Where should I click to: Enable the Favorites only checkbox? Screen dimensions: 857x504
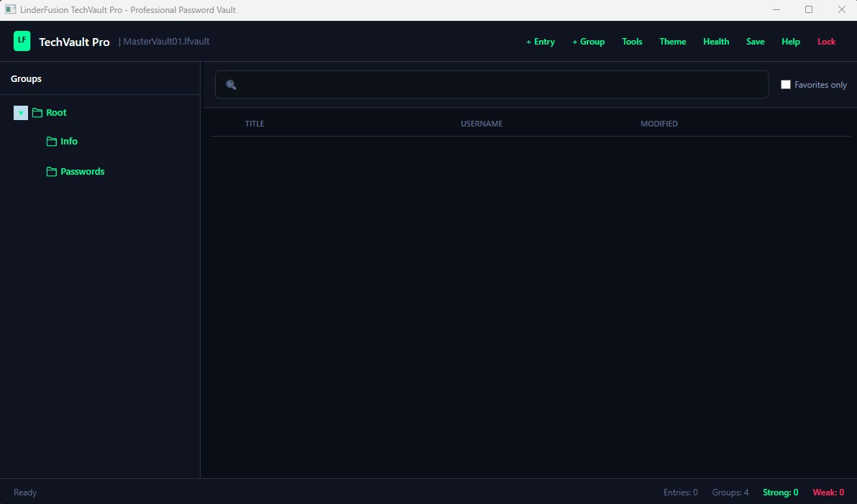click(786, 84)
